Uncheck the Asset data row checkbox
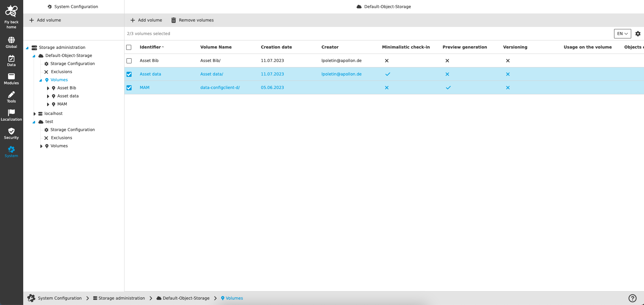The width and height of the screenshot is (644, 305). (x=129, y=74)
